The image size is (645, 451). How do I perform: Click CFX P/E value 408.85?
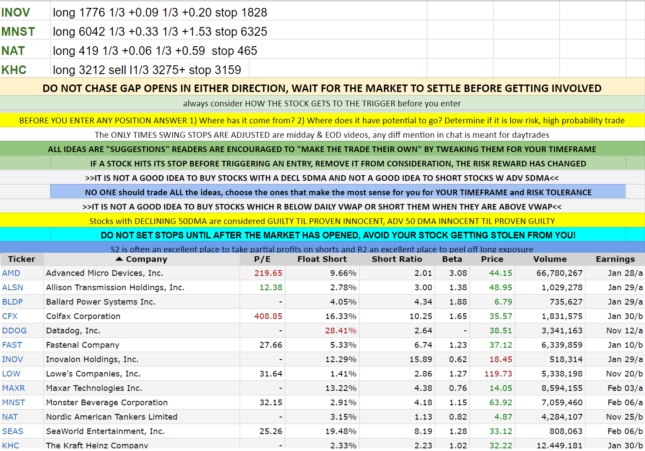click(x=268, y=316)
